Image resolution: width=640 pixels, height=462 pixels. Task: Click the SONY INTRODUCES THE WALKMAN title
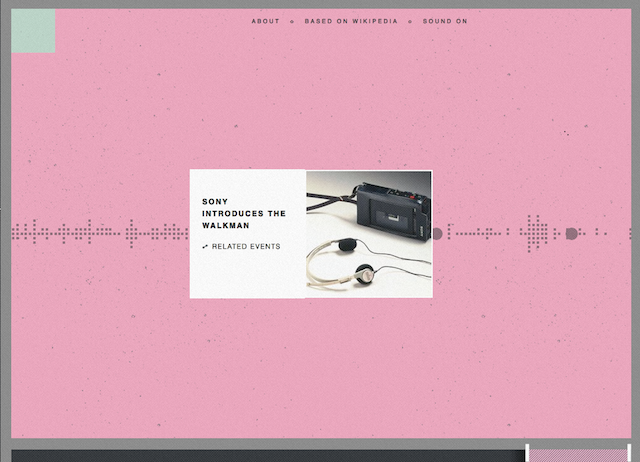pyautogui.click(x=244, y=213)
